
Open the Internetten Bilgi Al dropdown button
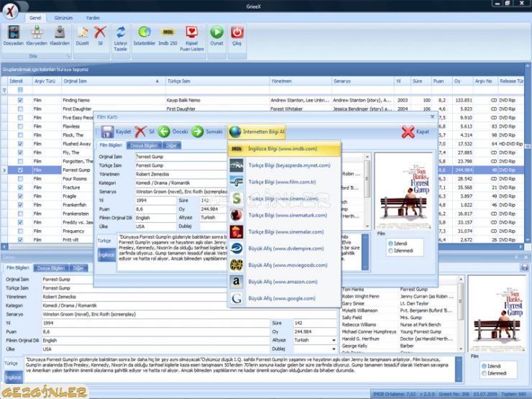[x=257, y=132]
